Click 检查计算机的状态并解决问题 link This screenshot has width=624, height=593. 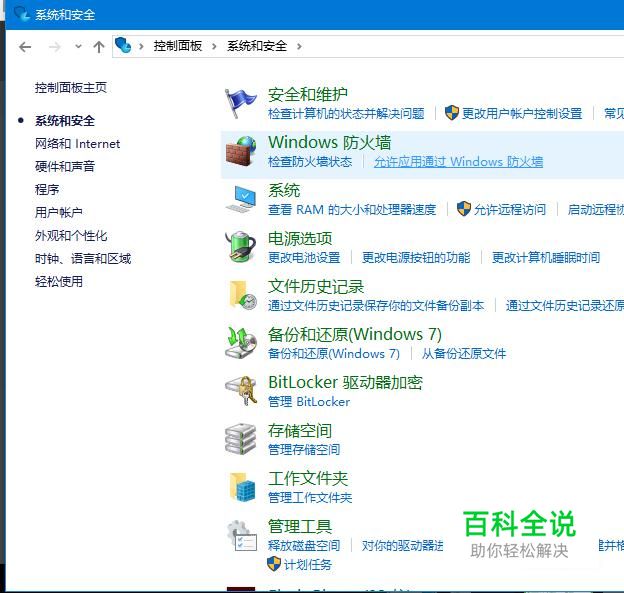click(346, 114)
